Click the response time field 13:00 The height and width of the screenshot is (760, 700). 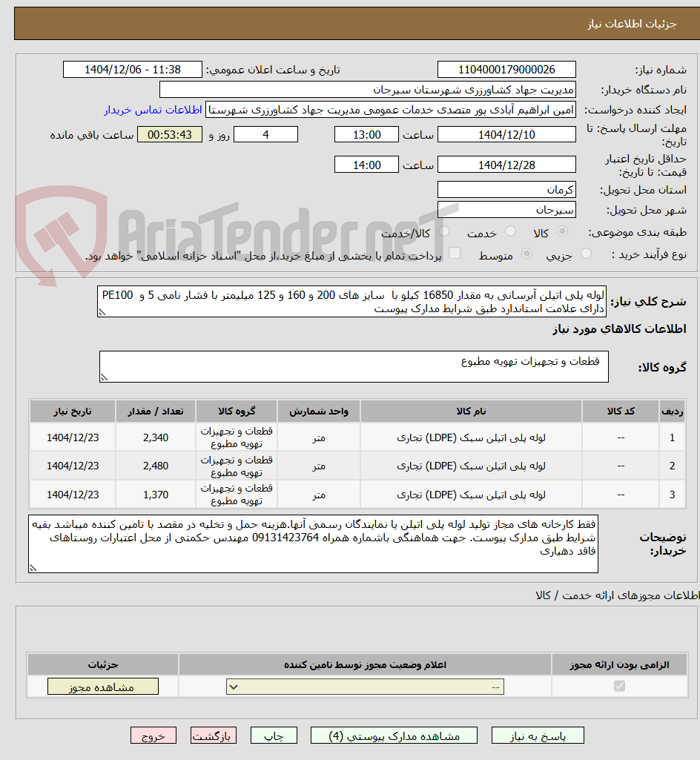click(x=366, y=135)
